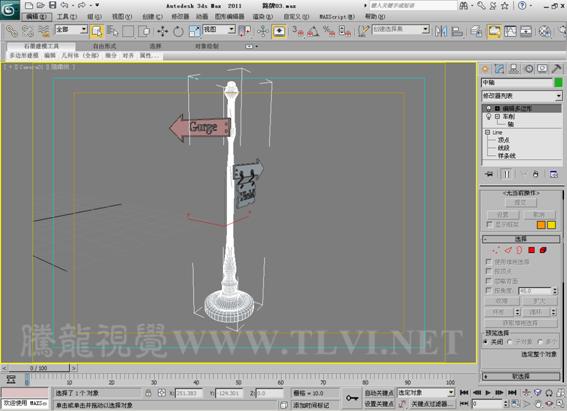Click the Go to End playback button
Viewport: 567px width, 411px height.
pyautogui.click(x=512, y=393)
